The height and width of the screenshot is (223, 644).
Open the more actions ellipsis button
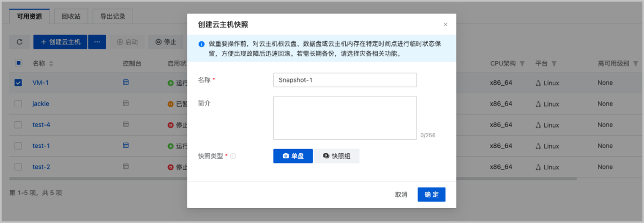point(97,42)
